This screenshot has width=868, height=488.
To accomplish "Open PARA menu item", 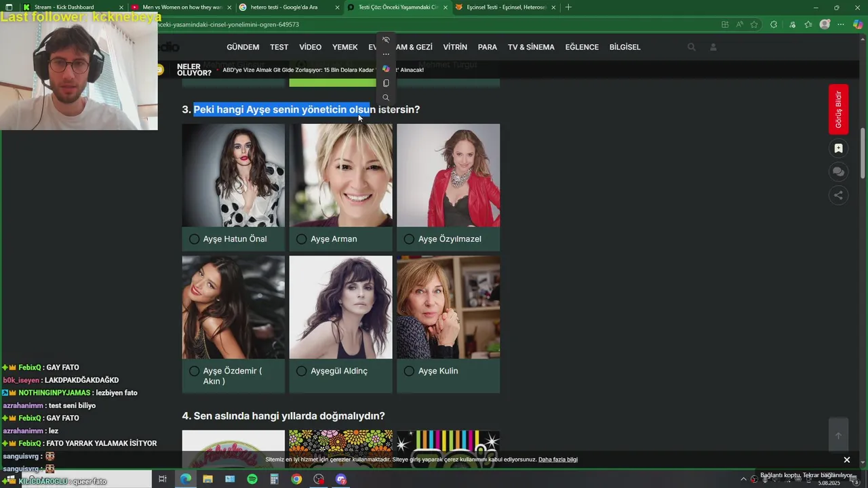I will tap(487, 47).
